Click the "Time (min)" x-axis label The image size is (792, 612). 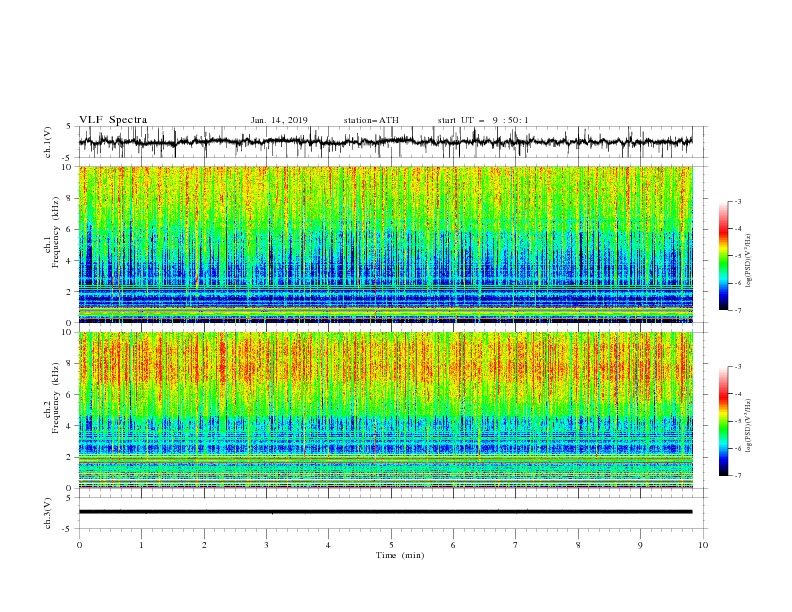click(x=400, y=555)
